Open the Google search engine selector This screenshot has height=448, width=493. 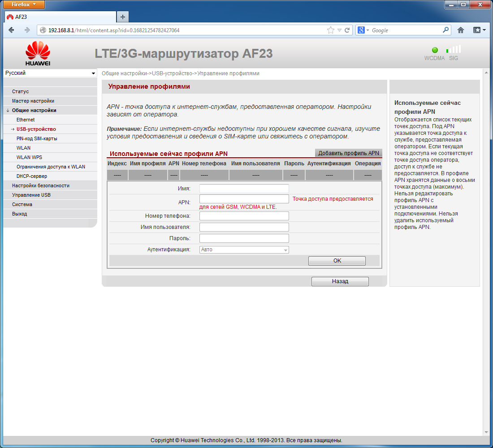363,30
